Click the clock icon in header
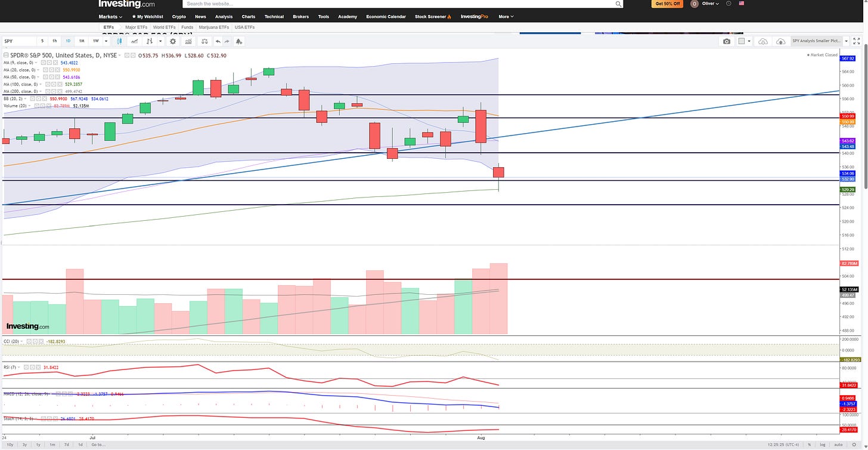Image resolution: width=868 pixels, height=450 pixels. [729, 4]
